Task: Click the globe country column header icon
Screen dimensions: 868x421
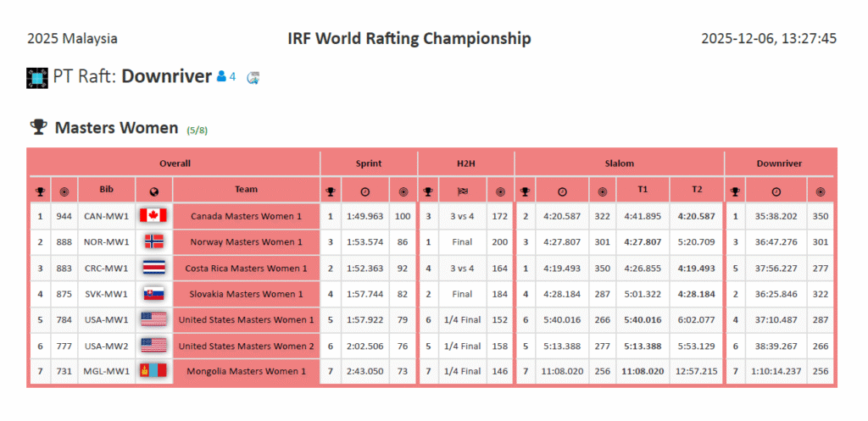Action: point(153,191)
